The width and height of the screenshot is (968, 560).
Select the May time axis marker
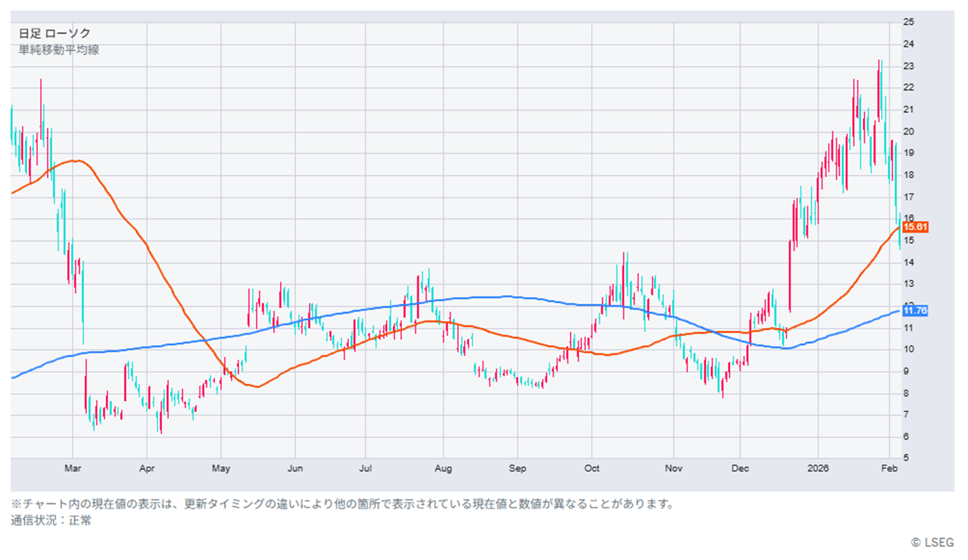click(221, 468)
